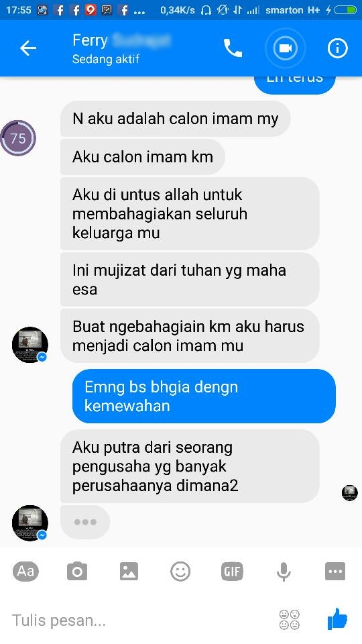Image resolution: width=362 pixels, height=644 pixels.
Task: Open the emoji smiley picker
Action: (x=180, y=572)
